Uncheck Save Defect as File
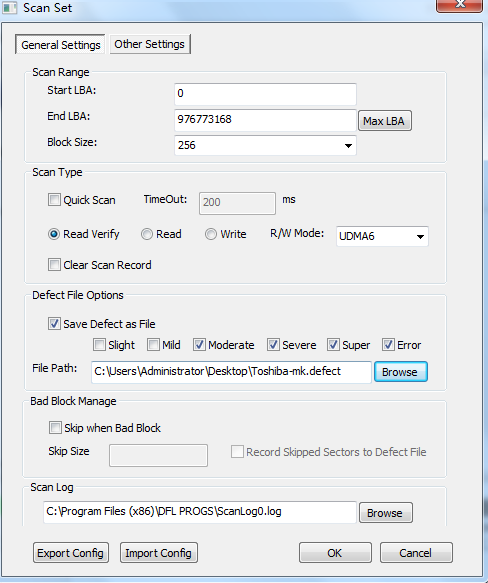The width and height of the screenshot is (488, 583). (x=54, y=324)
